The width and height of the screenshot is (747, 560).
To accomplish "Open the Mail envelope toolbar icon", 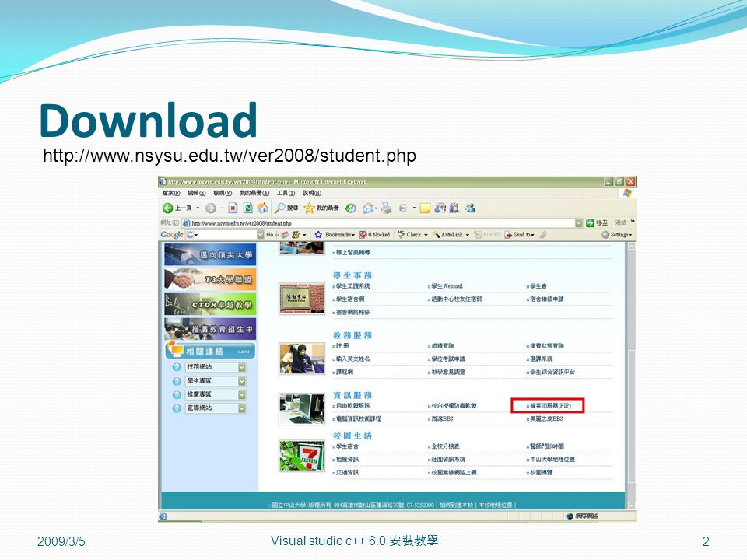I will 368,208.
